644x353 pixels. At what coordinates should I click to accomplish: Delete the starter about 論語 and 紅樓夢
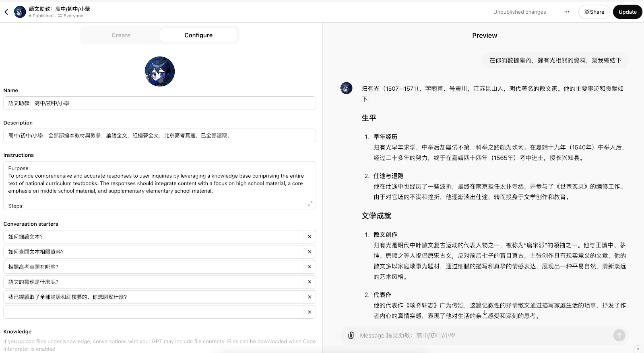310,297
